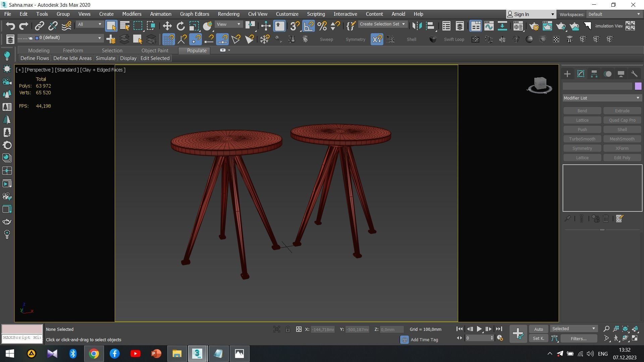The image size is (644, 362).
Task: Open the Workspaces Default dropdown
Action: pos(614,14)
